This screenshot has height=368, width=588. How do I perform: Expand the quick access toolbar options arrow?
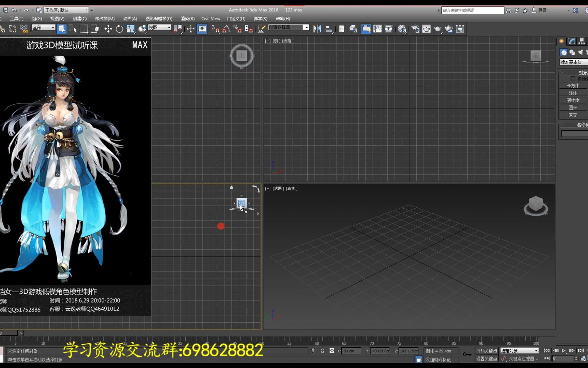coord(92,10)
